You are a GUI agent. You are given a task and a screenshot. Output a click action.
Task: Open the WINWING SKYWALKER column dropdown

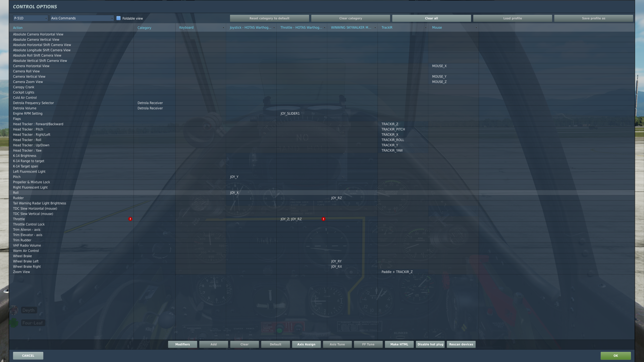pos(375,27)
